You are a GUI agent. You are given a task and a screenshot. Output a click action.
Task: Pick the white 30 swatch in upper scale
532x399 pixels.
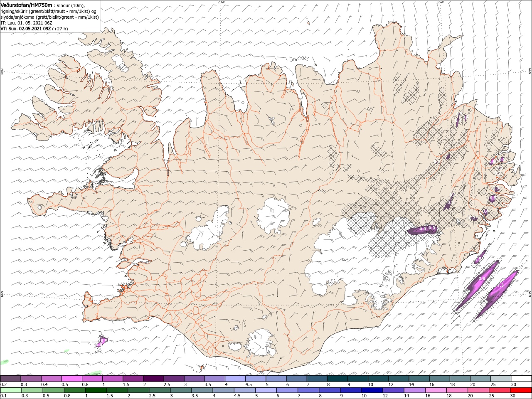click(x=521, y=379)
